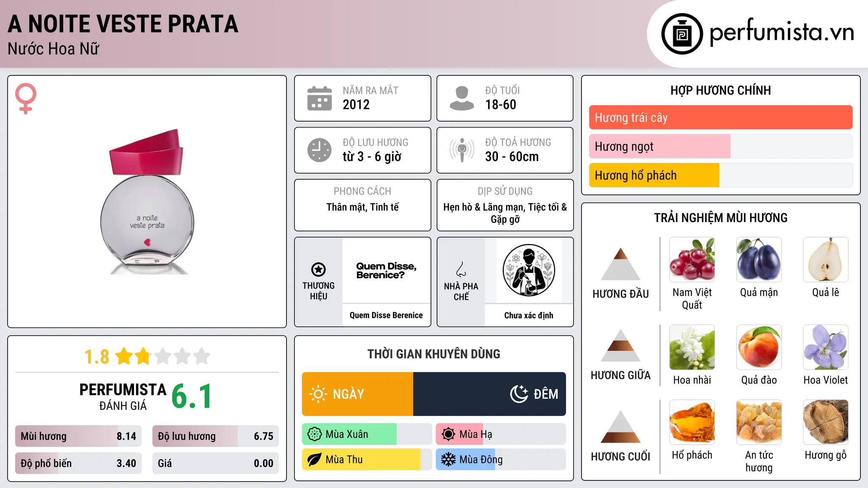Image resolution: width=868 pixels, height=488 pixels.
Task: Click the sillage icon beside Độ toả hương
Action: tap(462, 150)
